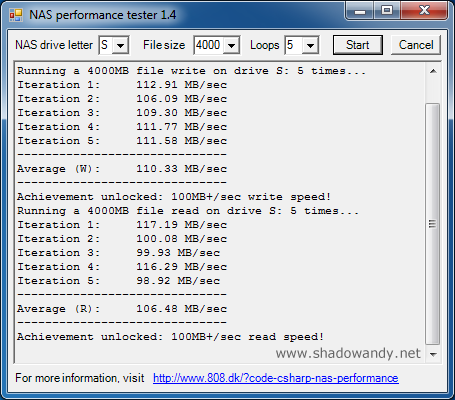Click the results vertical scrollbar thumb
Image resolution: width=455 pixels, height=400 pixels.
[x=433, y=224]
